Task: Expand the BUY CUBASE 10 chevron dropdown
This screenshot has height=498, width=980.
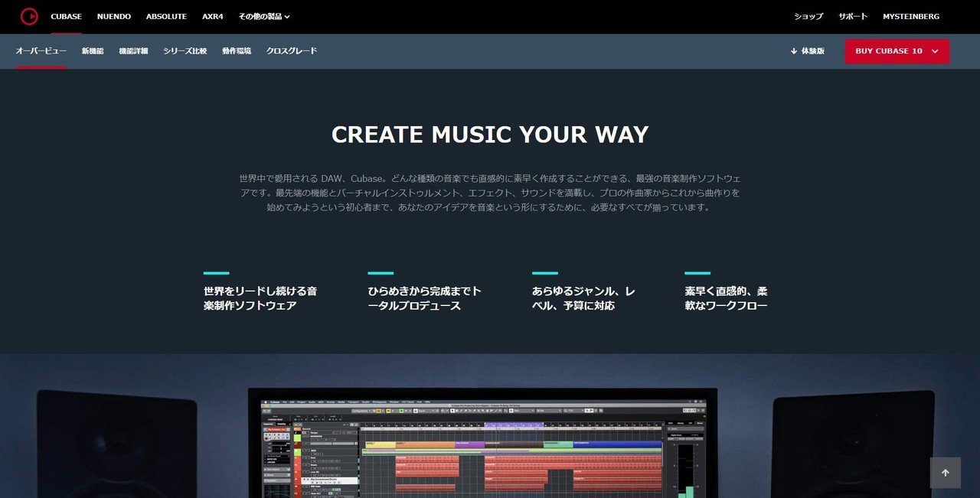Action: coord(936,51)
